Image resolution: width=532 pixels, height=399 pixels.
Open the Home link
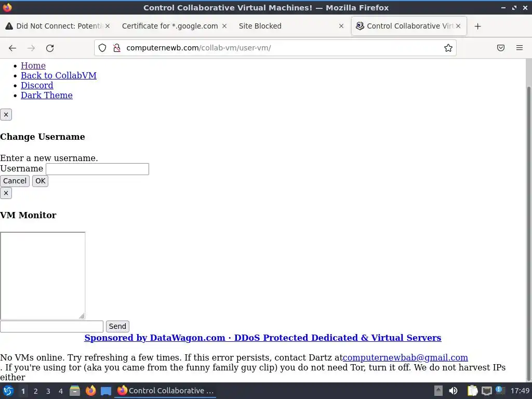(33, 65)
